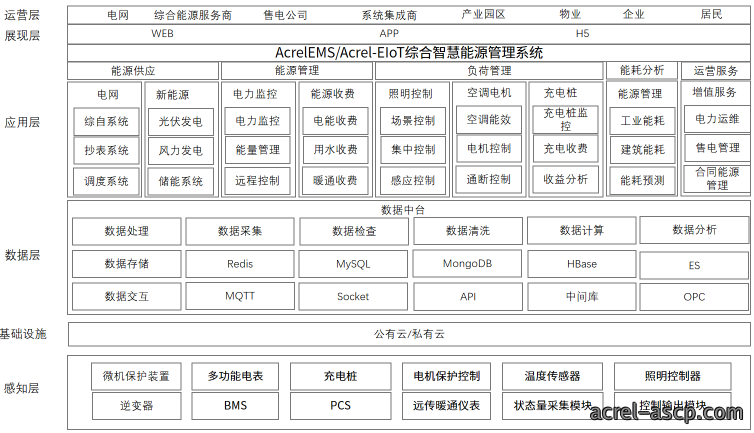Select the 场景控制 box
Screen dimensions: 754x433
[x=413, y=121]
